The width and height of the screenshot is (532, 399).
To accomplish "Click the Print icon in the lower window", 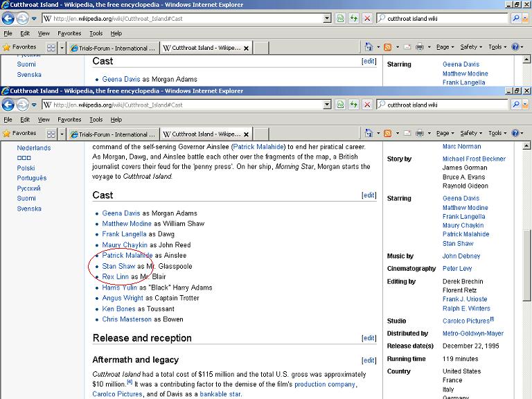I will tap(420, 133).
